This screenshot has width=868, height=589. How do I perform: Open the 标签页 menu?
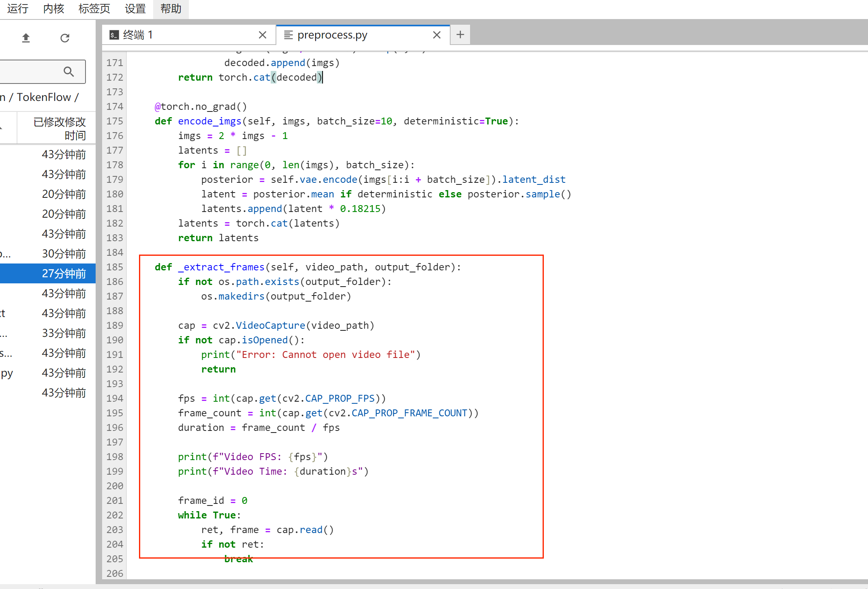(94, 9)
